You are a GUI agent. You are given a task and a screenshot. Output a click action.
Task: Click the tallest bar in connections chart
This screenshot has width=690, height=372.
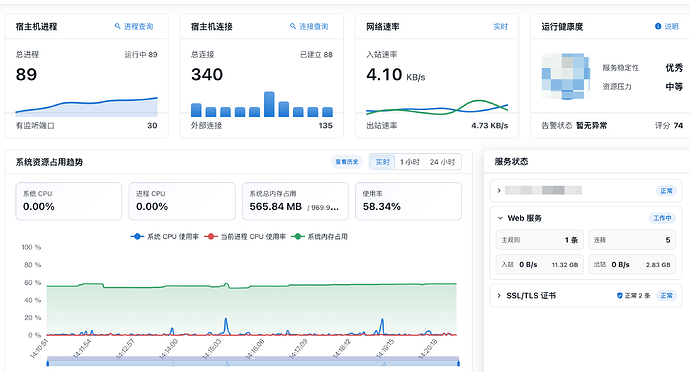[x=269, y=104]
